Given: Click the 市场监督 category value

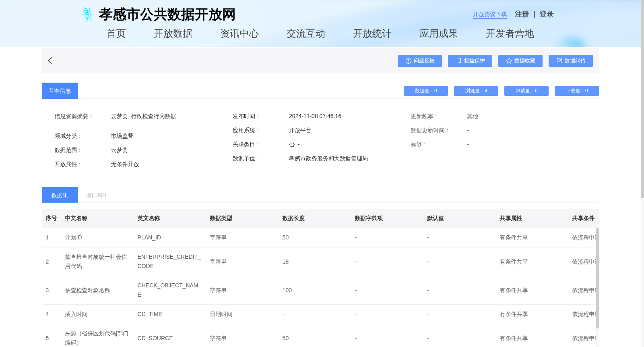Looking at the screenshot, I should click(122, 136).
